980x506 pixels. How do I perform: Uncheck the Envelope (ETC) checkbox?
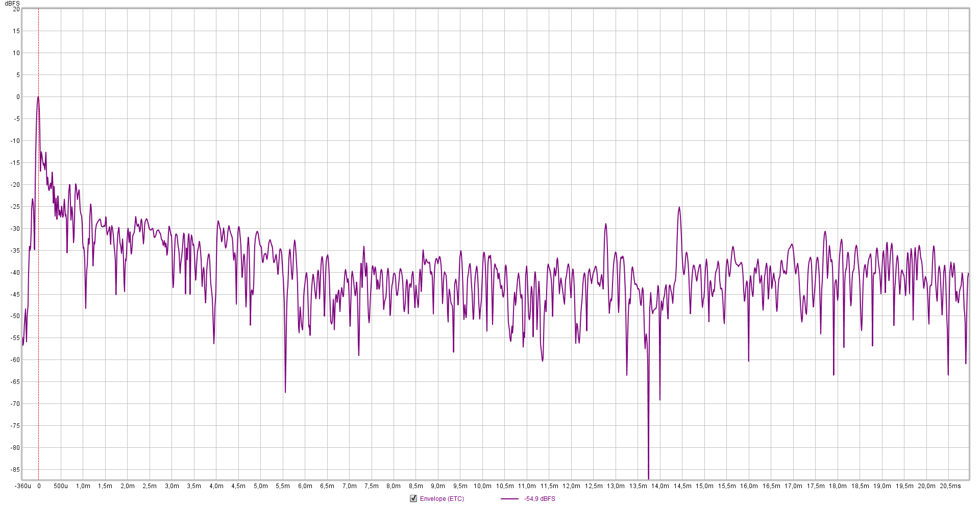click(x=413, y=498)
